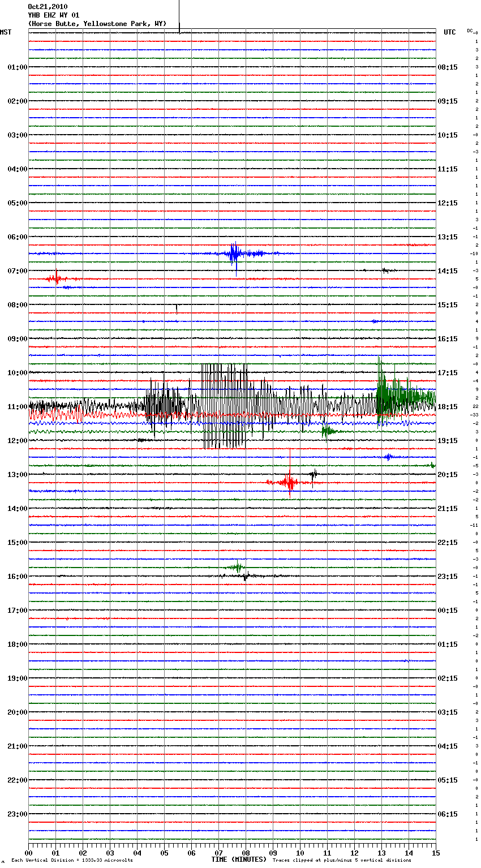This screenshot has height=868, width=481.
Task: Click the 13:15 UTC time label
Action: click(448, 237)
